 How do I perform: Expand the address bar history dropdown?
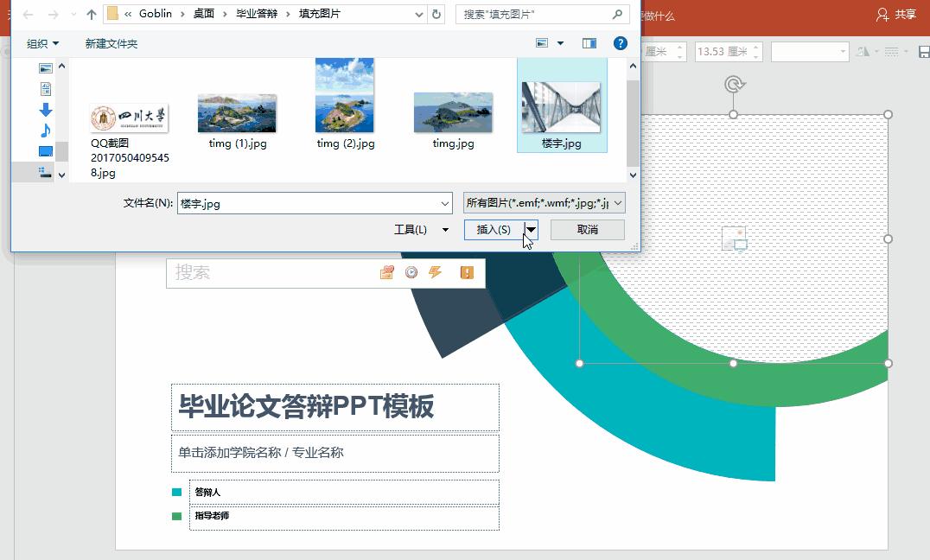pos(419,14)
